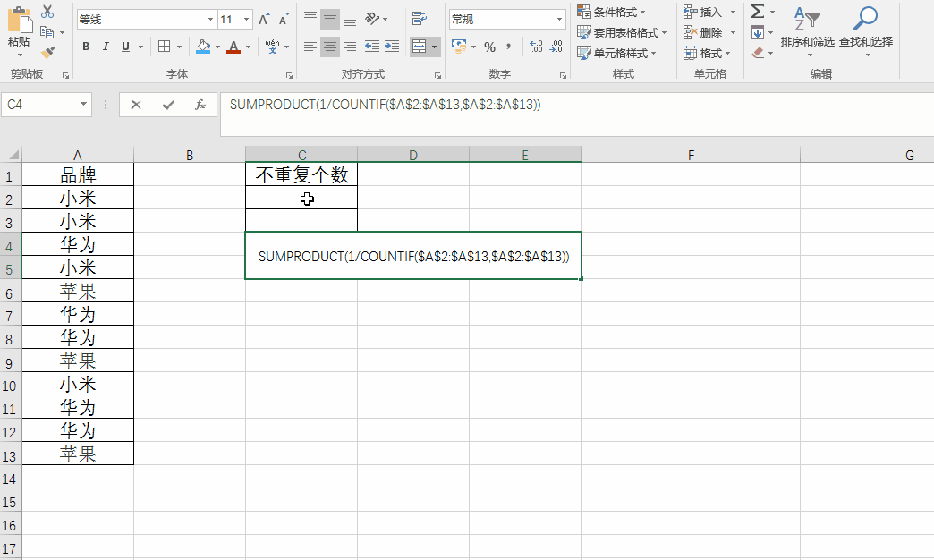The image size is (934, 560).
Task: Open the number format 常规 dropdown
Action: click(x=559, y=19)
